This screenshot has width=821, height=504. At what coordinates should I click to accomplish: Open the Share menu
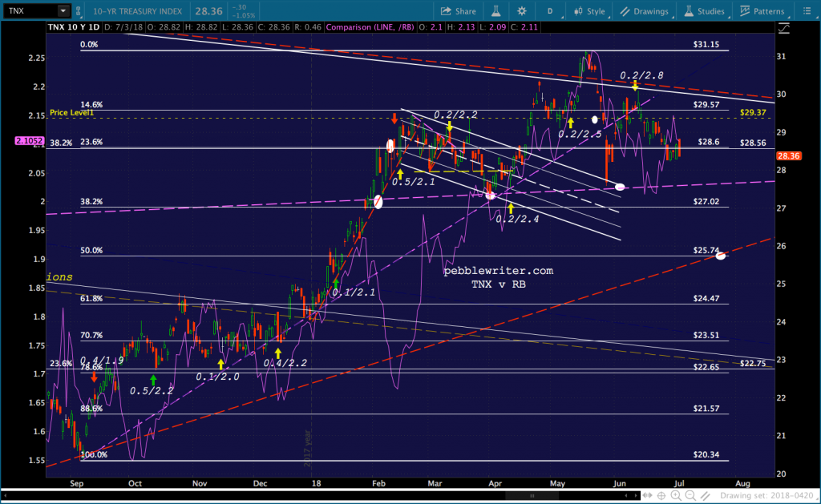[458, 11]
